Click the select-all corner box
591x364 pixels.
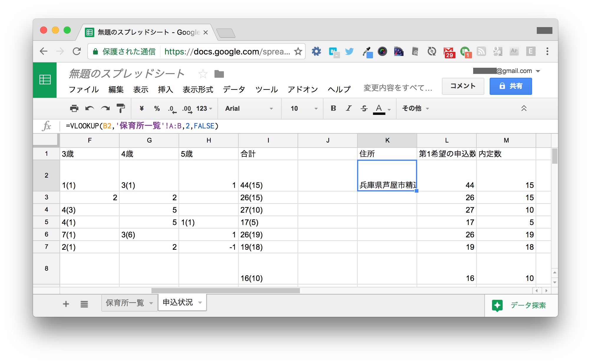(46, 140)
